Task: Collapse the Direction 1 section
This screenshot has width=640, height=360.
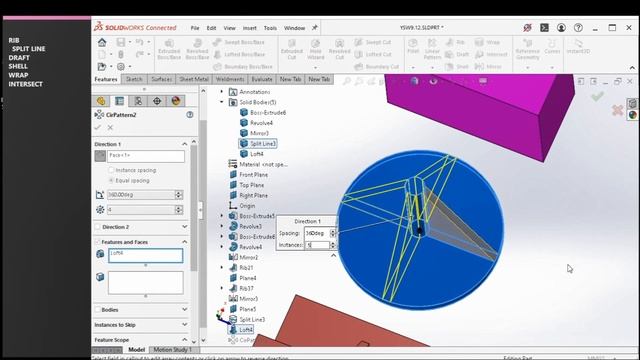Action: pos(184,144)
